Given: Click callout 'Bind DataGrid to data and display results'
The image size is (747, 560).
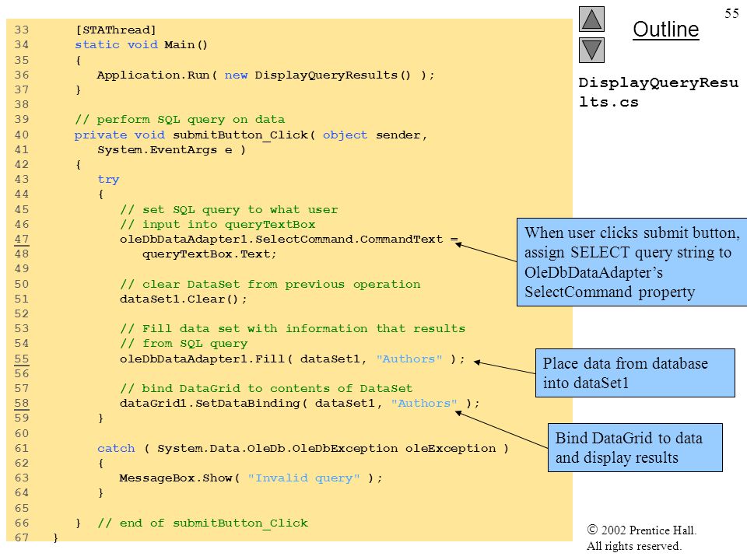Looking at the screenshot, I should coord(635,448).
